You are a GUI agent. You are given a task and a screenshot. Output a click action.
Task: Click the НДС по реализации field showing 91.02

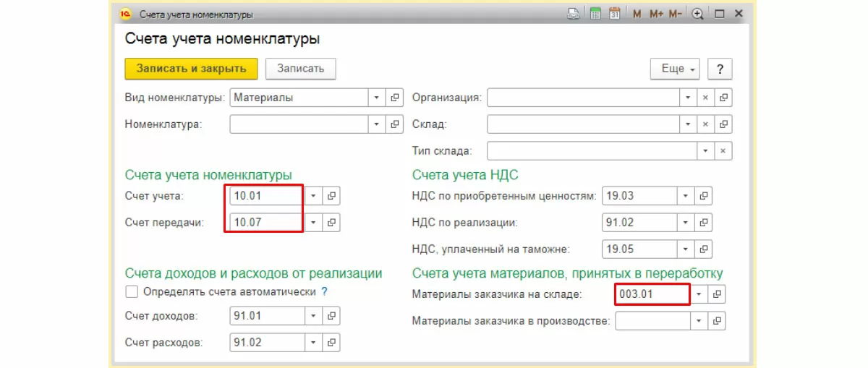click(639, 223)
